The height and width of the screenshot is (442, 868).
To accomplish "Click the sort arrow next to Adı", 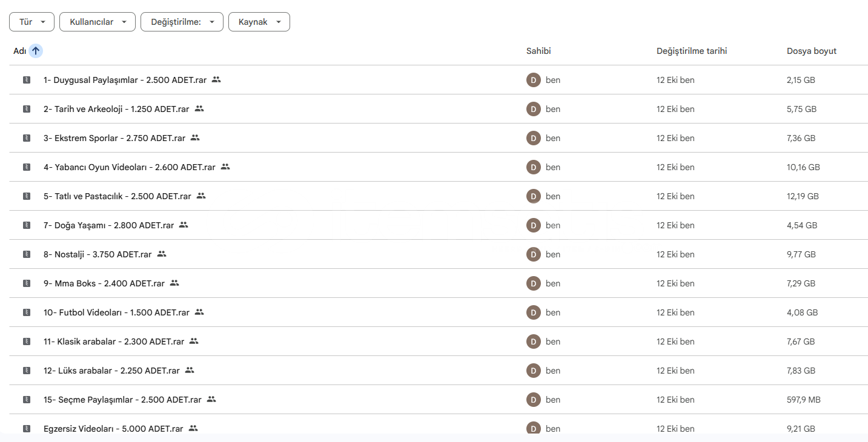I will click(x=36, y=51).
